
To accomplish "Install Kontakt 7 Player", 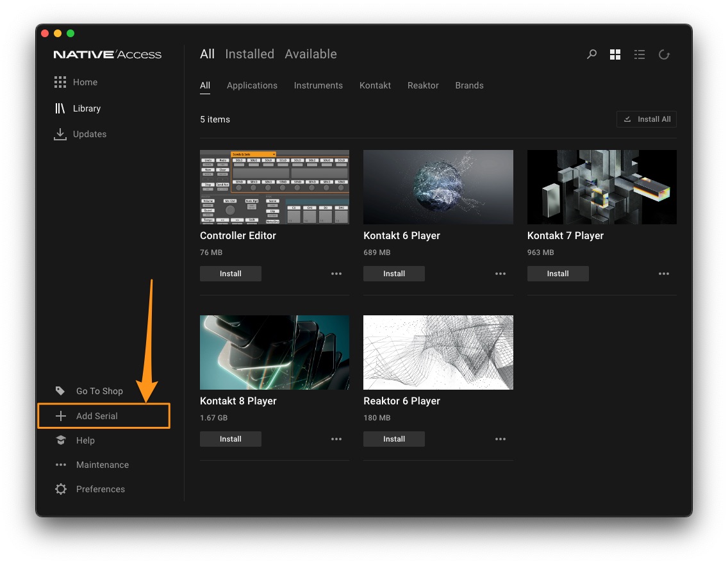I will click(x=558, y=274).
